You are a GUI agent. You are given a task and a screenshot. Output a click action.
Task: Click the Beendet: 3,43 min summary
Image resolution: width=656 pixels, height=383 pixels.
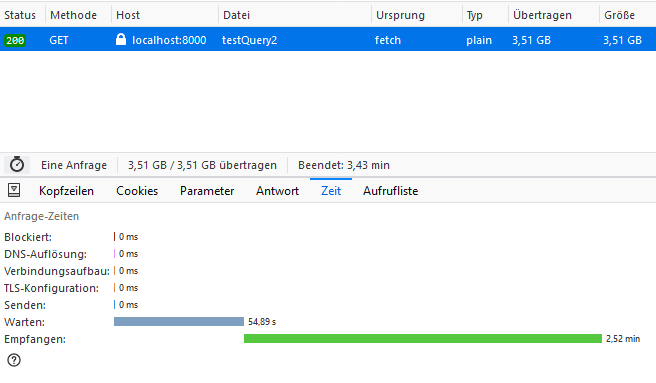[x=344, y=165]
